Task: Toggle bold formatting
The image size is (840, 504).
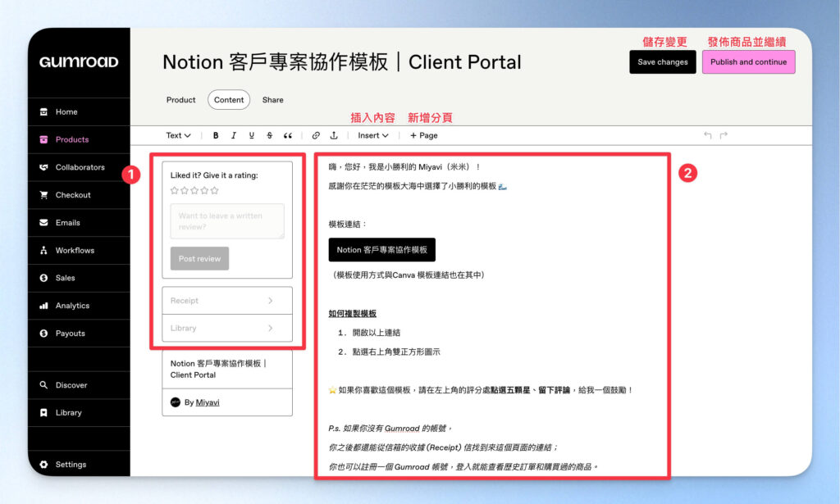Action: (x=216, y=136)
